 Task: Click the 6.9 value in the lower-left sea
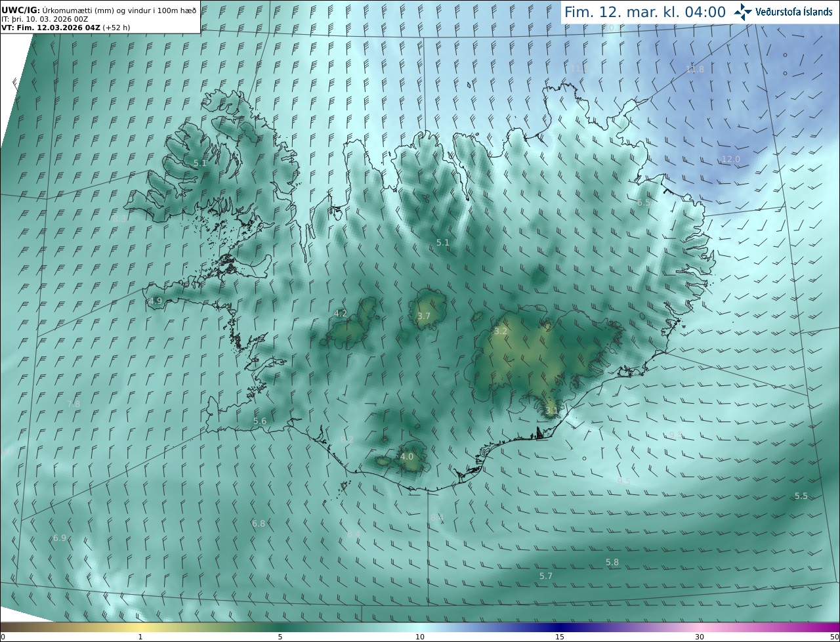coord(60,538)
